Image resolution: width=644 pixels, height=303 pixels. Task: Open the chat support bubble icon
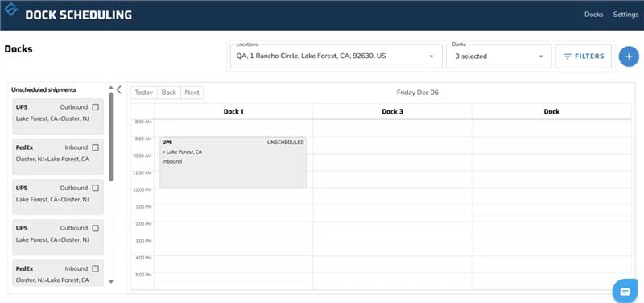(x=625, y=292)
